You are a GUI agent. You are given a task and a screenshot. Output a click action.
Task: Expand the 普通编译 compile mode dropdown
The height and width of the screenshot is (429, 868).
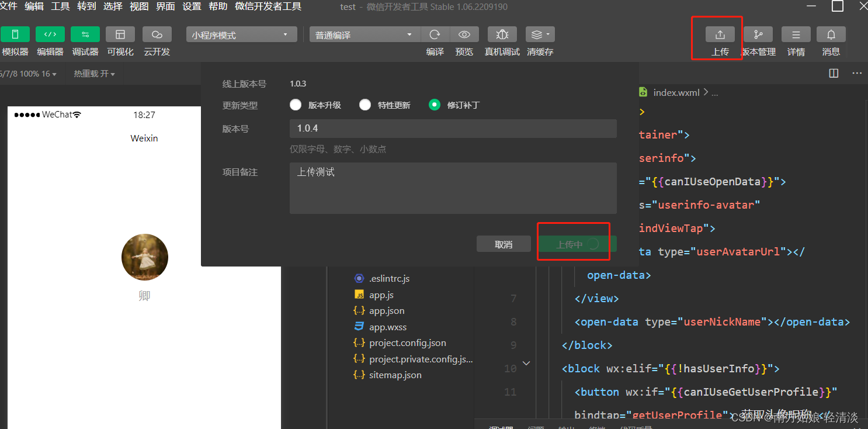point(365,35)
